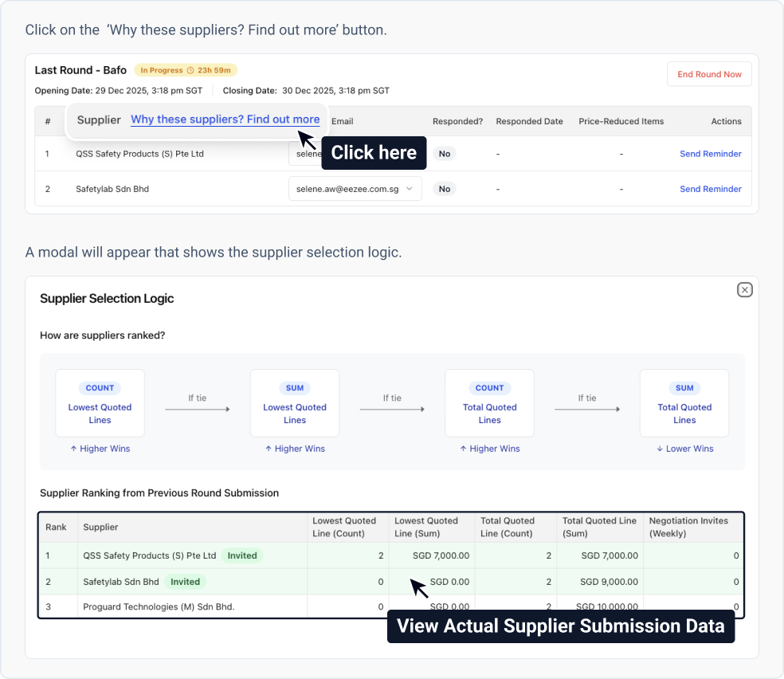Send Reminder to Safetylab Sdn Bhd
Screen dimensions: 784x679
(710, 189)
